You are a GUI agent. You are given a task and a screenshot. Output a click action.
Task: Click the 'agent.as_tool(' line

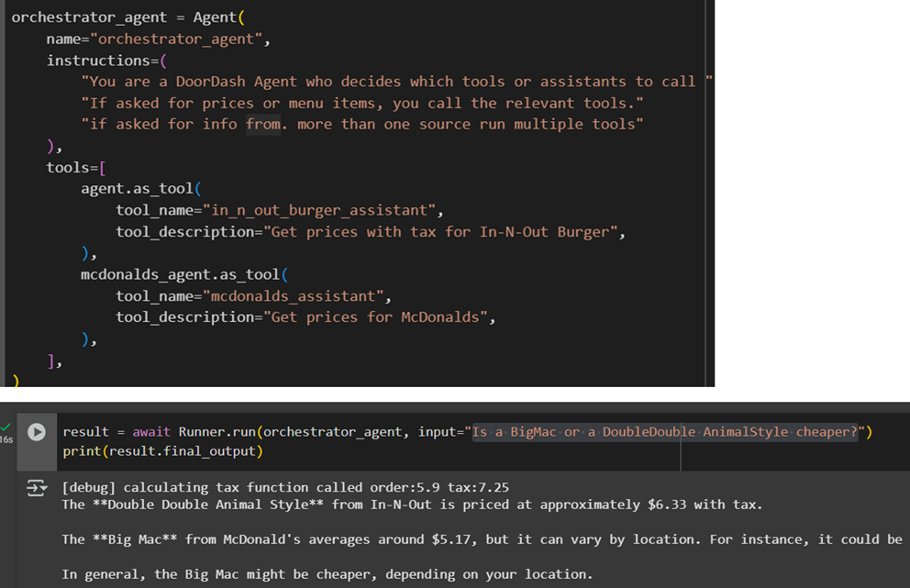[141, 189]
